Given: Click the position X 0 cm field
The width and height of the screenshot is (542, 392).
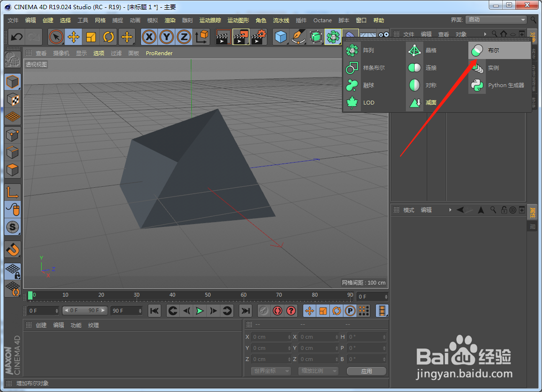Looking at the screenshot, I should [x=271, y=337].
